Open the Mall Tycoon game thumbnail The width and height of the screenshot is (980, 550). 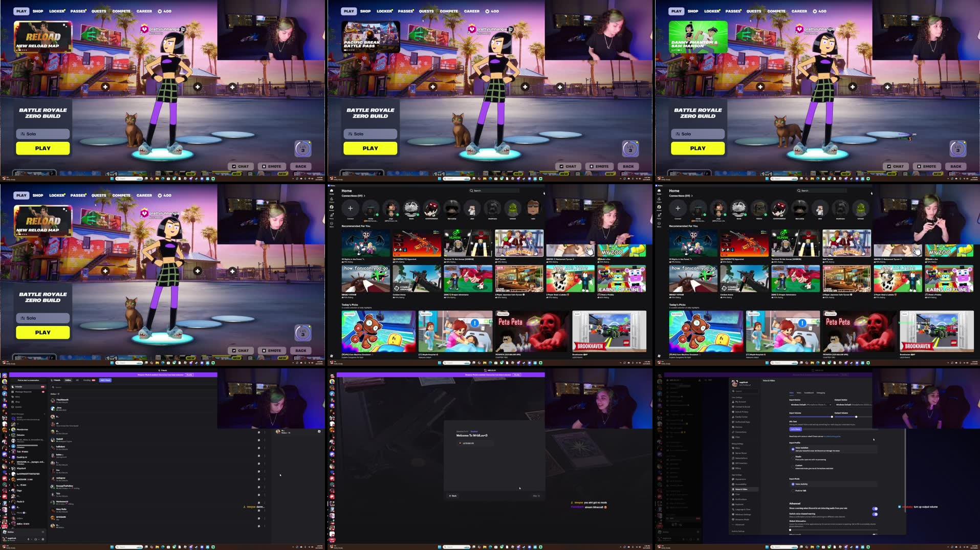coord(519,245)
